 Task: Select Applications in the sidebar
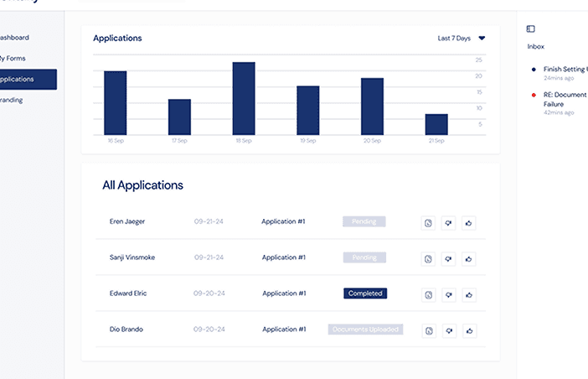(28, 79)
